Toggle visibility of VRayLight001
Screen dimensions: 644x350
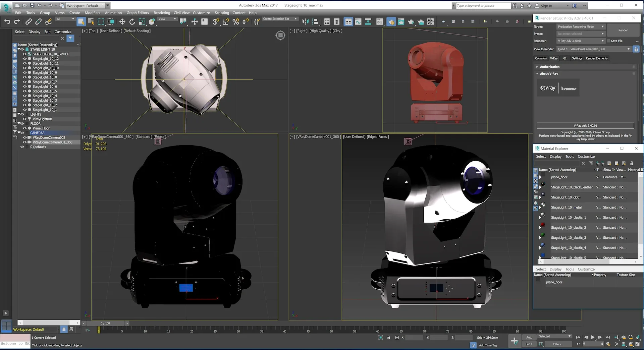[24, 119]
